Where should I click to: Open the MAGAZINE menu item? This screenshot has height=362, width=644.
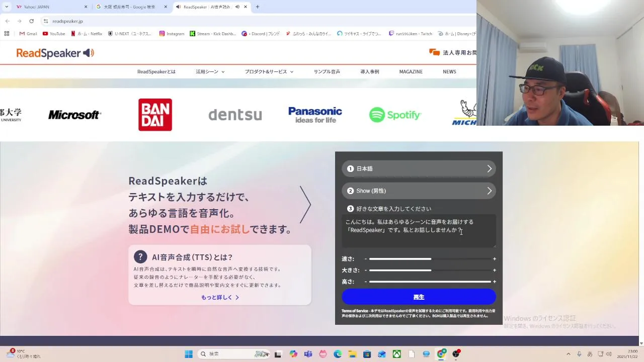411,72
